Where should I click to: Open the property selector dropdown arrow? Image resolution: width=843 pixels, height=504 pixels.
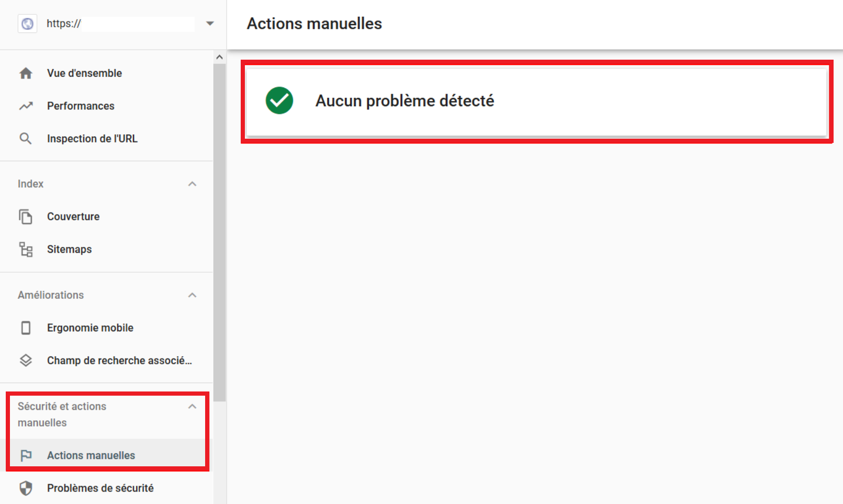pos(210,23)
